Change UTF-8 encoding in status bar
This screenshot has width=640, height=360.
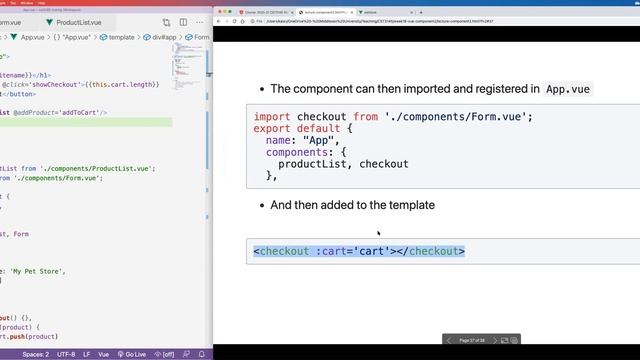click(66, 354)
